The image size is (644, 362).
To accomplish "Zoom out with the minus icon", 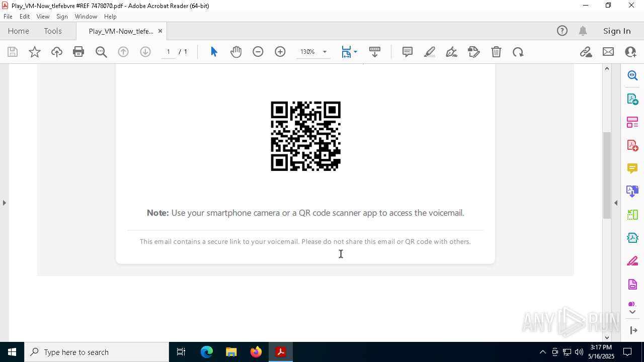I will tap(258, 52).
